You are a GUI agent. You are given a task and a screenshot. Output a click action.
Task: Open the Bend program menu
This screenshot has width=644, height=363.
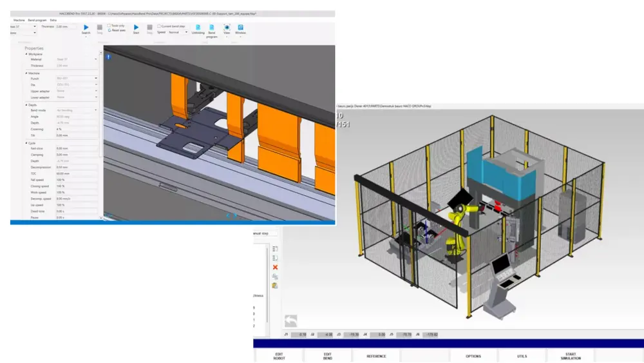coord(37,20)
